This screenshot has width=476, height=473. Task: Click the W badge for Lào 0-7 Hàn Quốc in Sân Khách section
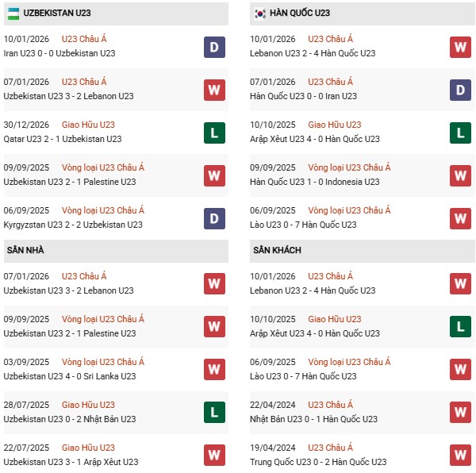[x=460, y=369]
